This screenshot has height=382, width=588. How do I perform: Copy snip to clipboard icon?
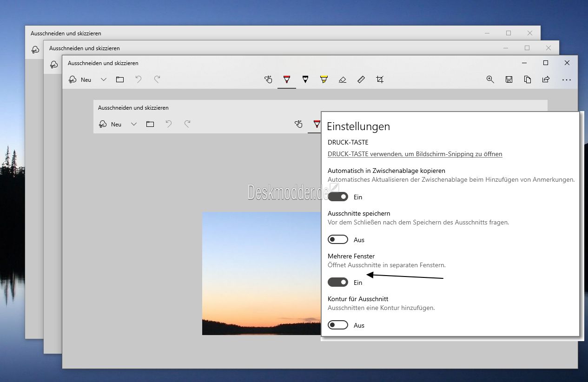tap(528, 79)
